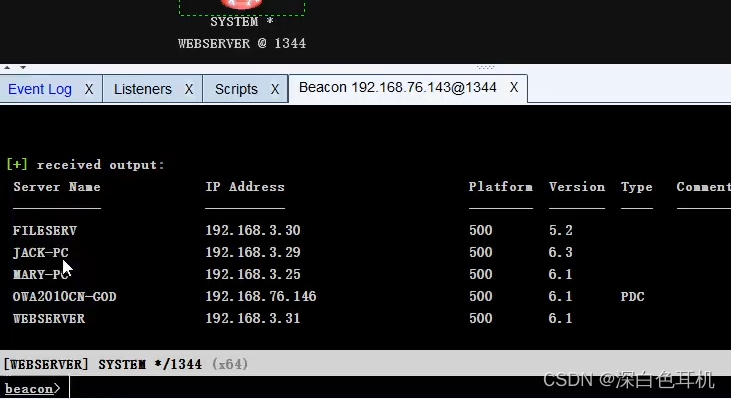Click the beacon command input field
731x399 pixels.
click(x=400, y=388)
